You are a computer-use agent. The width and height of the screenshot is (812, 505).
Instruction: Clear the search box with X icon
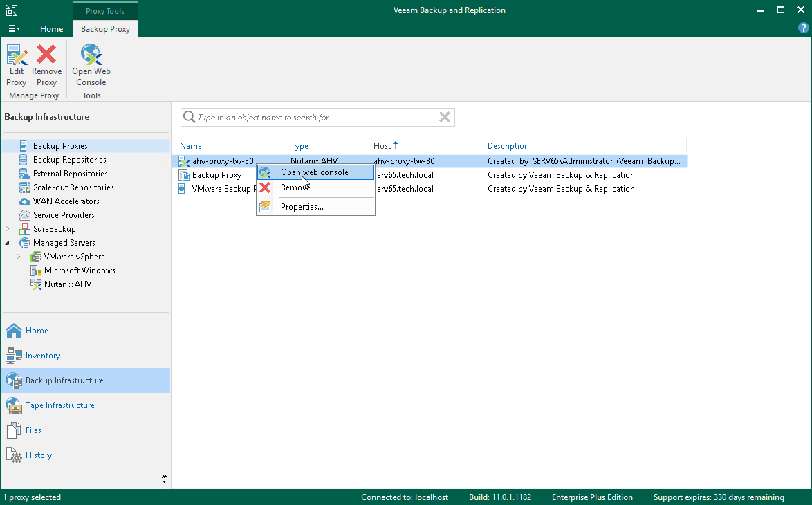[444, 117]
